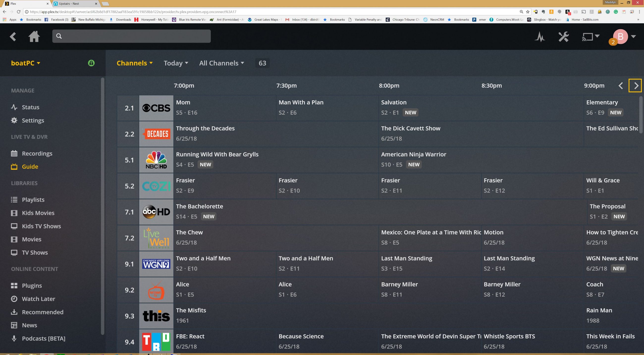Open Frasier S2 E10 program
The image size is (644, 355).
pyautogui.click(x=327, y=186)
